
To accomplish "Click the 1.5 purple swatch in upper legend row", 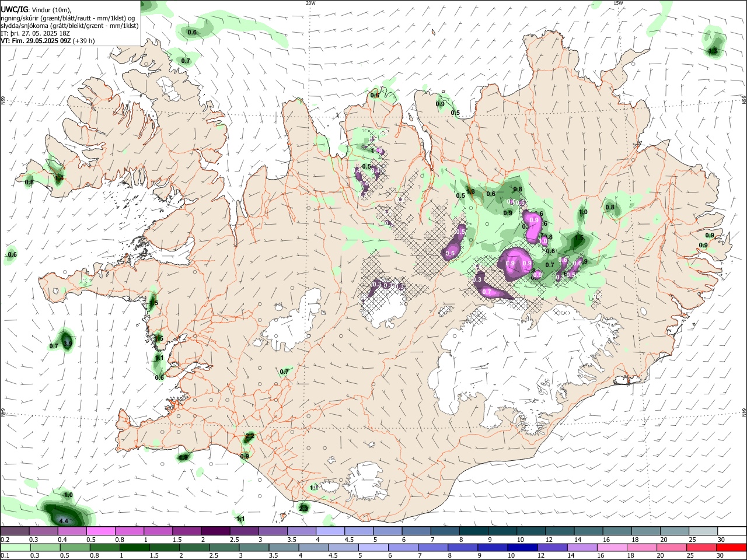I will [186, 531].
